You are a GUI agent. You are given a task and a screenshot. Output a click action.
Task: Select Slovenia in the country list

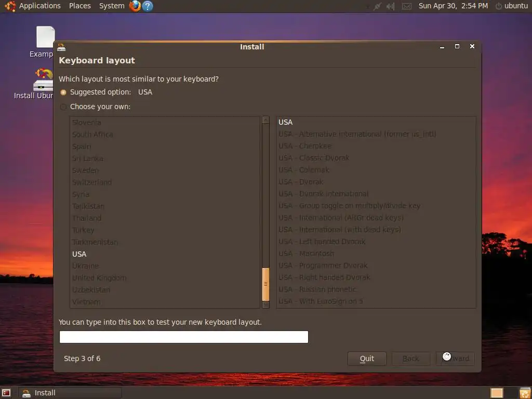tap(165, 123)
